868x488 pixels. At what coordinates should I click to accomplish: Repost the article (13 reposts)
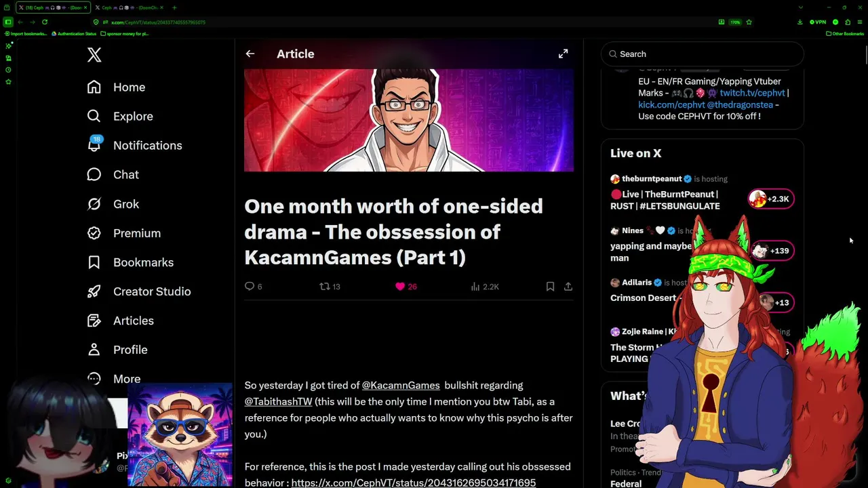click(330, 287)
